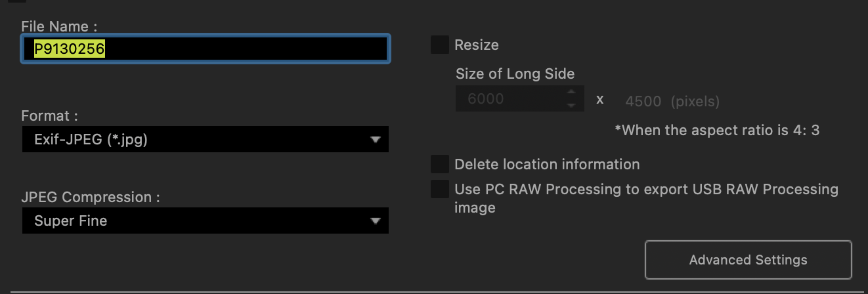
Task: Click the Resize label text
Action: coord(477,45)
